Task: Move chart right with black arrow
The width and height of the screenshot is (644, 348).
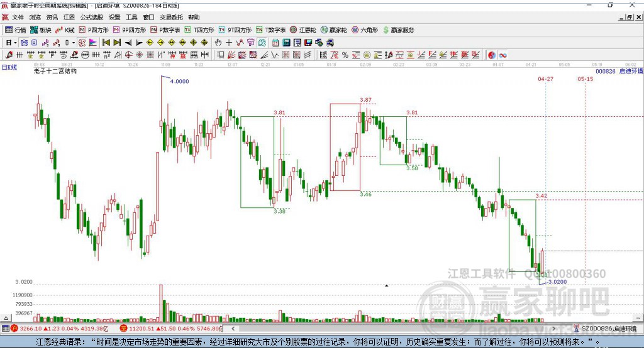Action: click(x=139, y=43)
